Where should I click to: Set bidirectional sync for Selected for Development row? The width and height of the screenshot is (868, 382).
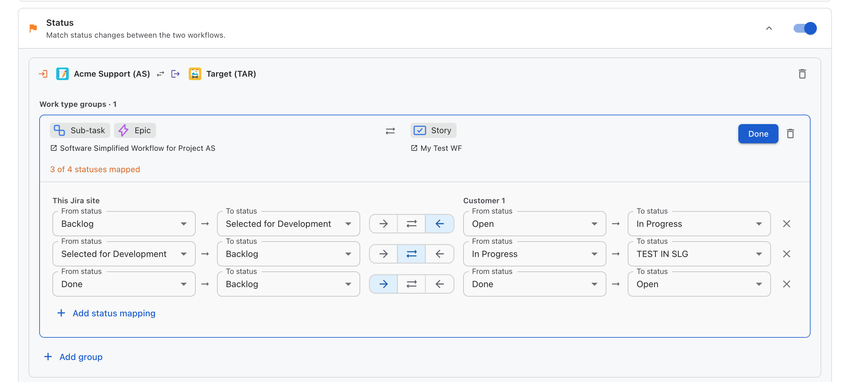click(x=411, y=254)
